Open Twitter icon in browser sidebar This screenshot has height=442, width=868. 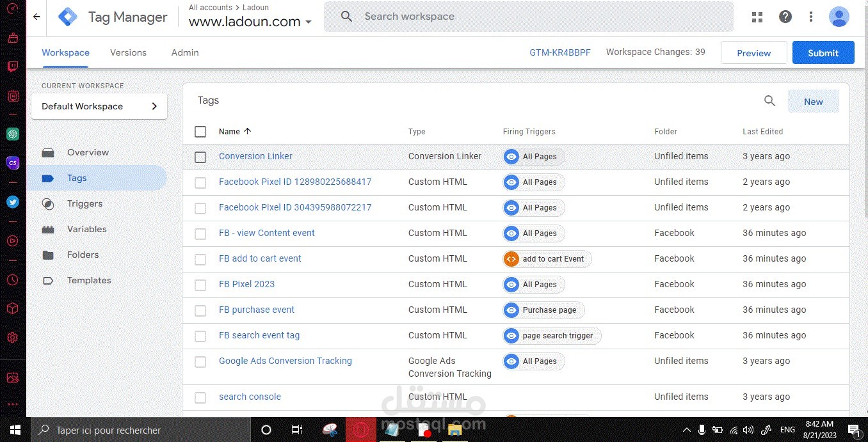pos(13,202)
